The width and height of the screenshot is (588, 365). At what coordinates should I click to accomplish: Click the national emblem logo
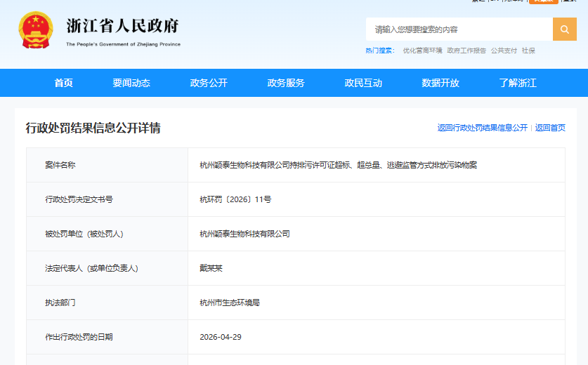coord(36,30)
